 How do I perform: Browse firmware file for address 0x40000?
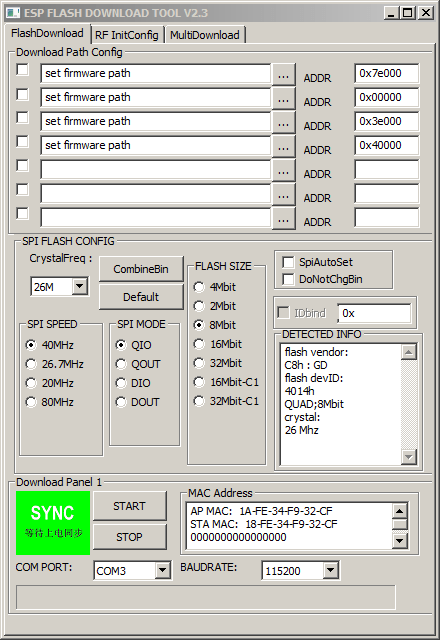(x=284, y=147)
